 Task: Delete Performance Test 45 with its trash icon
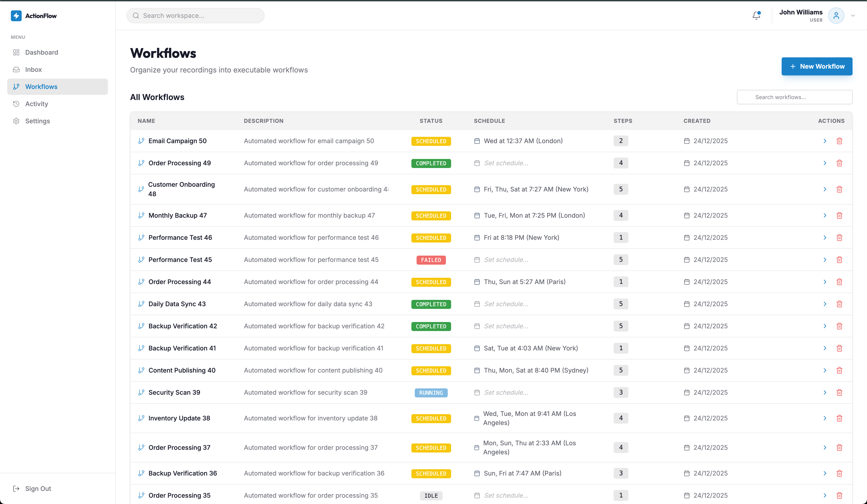point(839,260)
